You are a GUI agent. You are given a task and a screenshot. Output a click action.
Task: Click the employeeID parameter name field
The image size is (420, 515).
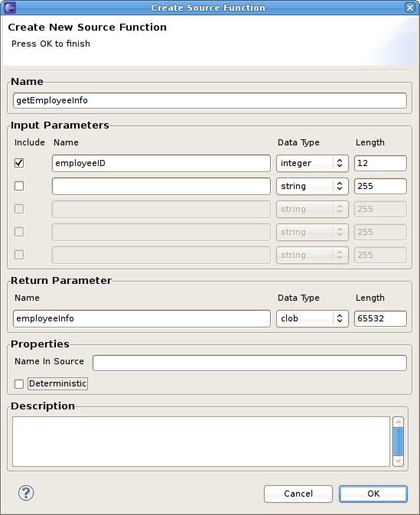(161, 163)
